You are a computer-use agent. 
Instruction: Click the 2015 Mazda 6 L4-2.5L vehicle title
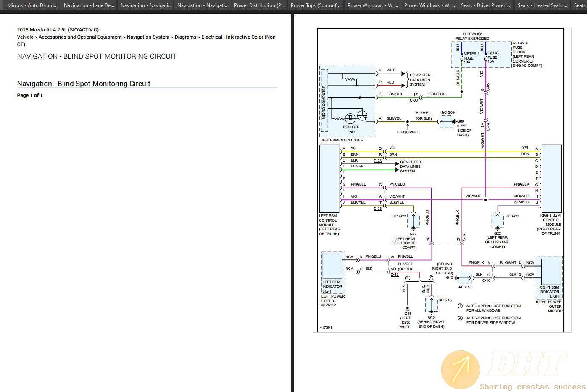(58, 30)
